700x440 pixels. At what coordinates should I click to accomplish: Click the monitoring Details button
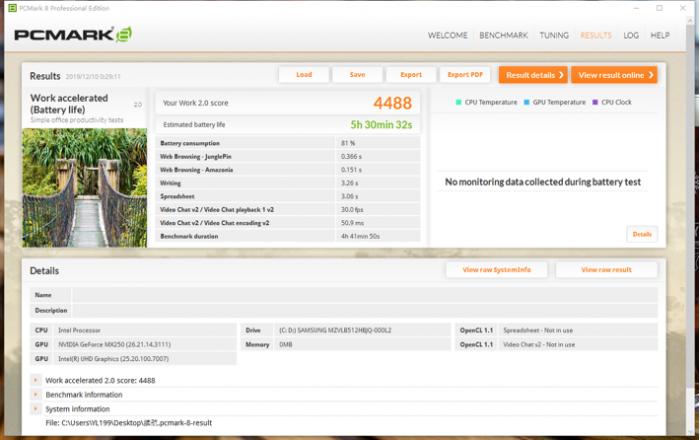642,234
